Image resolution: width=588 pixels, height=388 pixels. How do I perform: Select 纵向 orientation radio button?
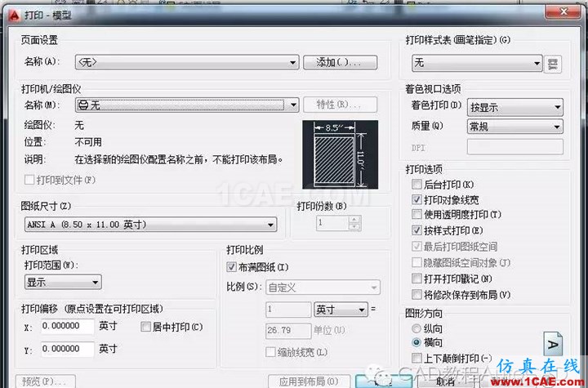416,328
